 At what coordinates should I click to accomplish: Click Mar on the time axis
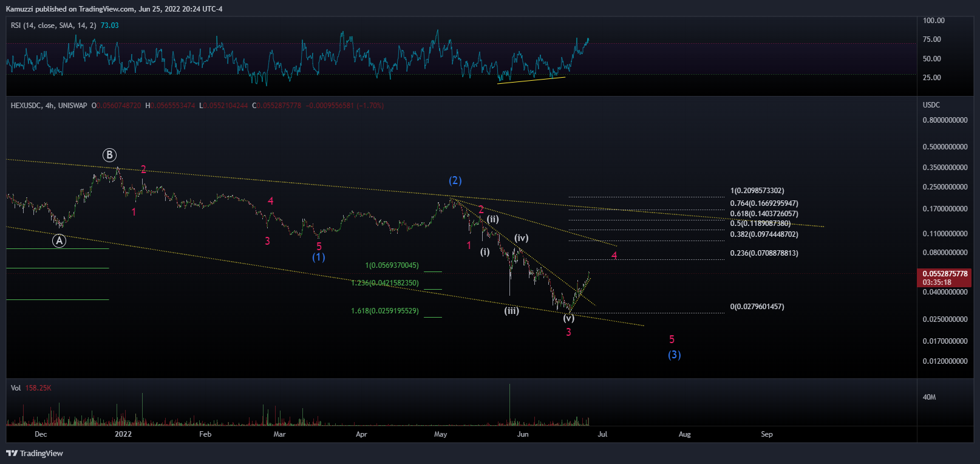click(279, 434)
